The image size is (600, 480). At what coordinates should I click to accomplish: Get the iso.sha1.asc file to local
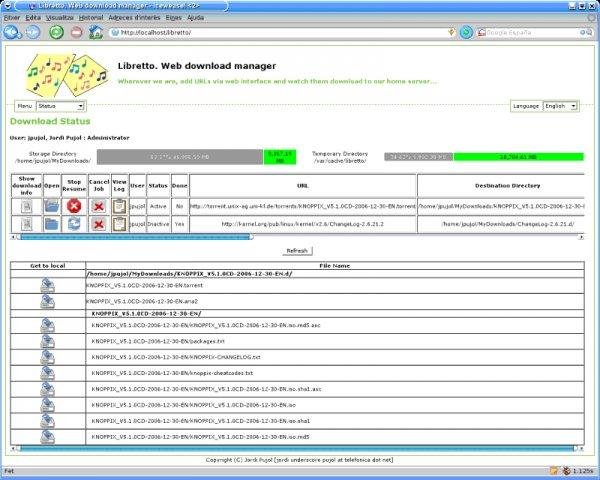(x=47, y=389)
